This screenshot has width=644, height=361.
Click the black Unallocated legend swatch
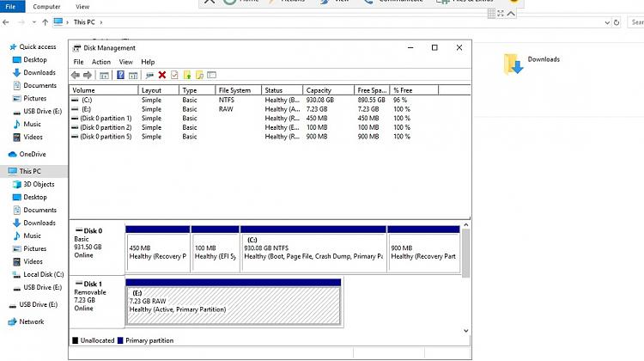coord(76,340)
